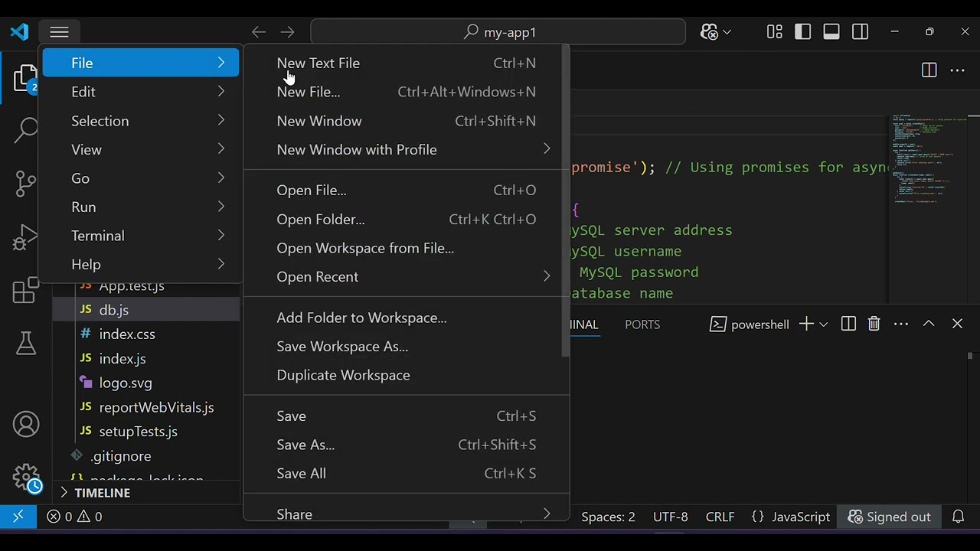Open the Manage gear icon
This screenshot has width=980, height=551.
coord(25,478)
